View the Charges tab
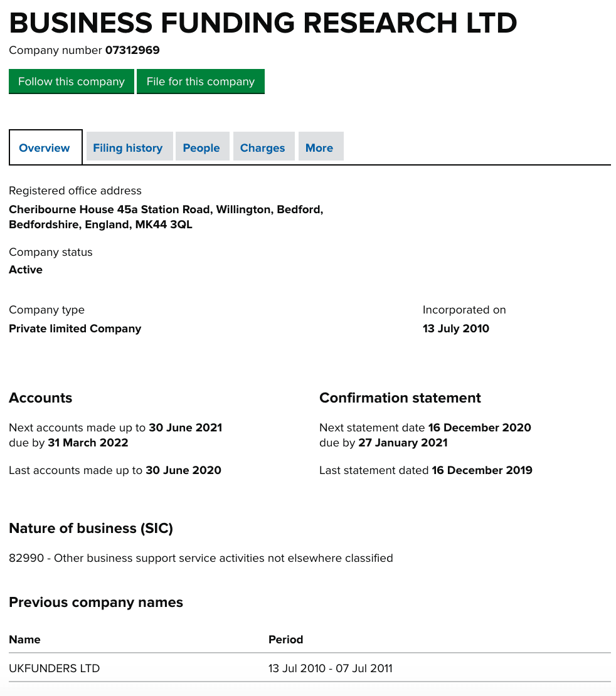The image size is (616, 696). point(262,148)
